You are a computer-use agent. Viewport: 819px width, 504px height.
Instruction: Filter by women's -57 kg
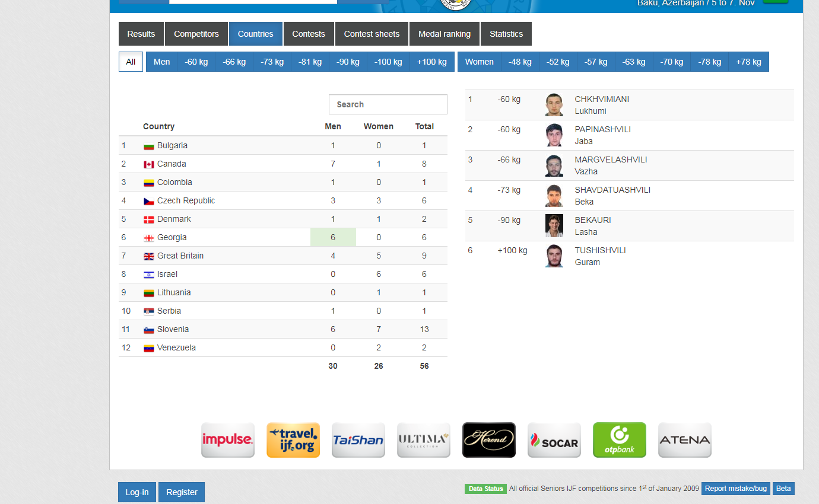(596, 62)
